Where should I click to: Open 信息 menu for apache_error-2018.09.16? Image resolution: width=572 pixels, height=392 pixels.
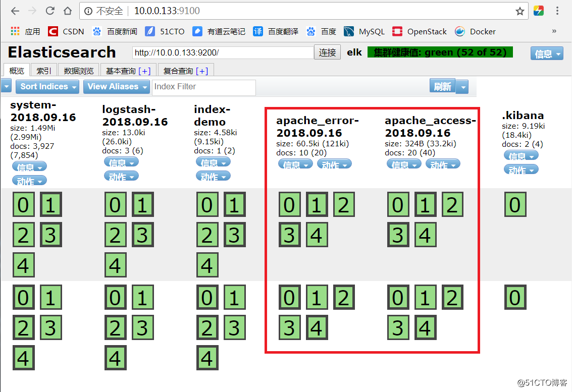point(295,164)
